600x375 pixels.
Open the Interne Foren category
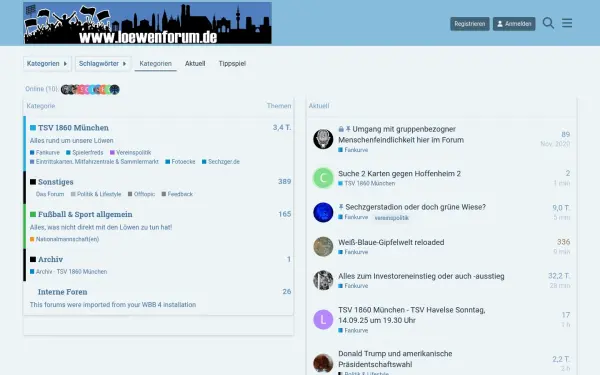tap(62, 292)
